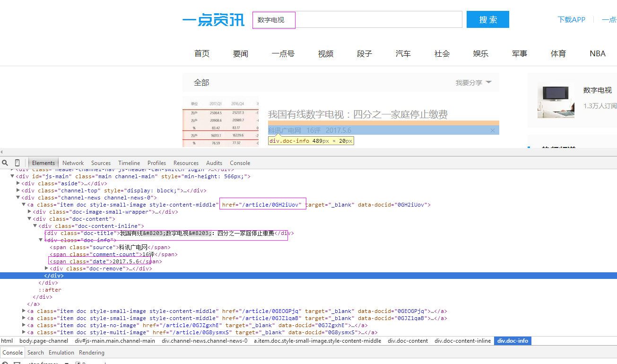Collapse the div#js-main node

[x=13, y=176]
